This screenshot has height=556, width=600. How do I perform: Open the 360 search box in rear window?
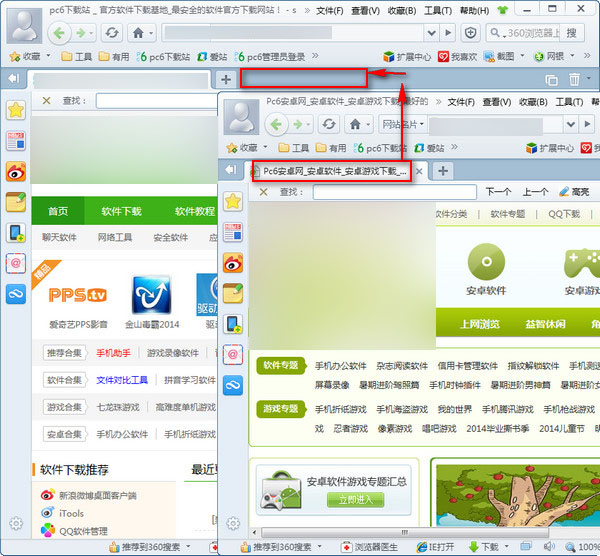[523, 33]
